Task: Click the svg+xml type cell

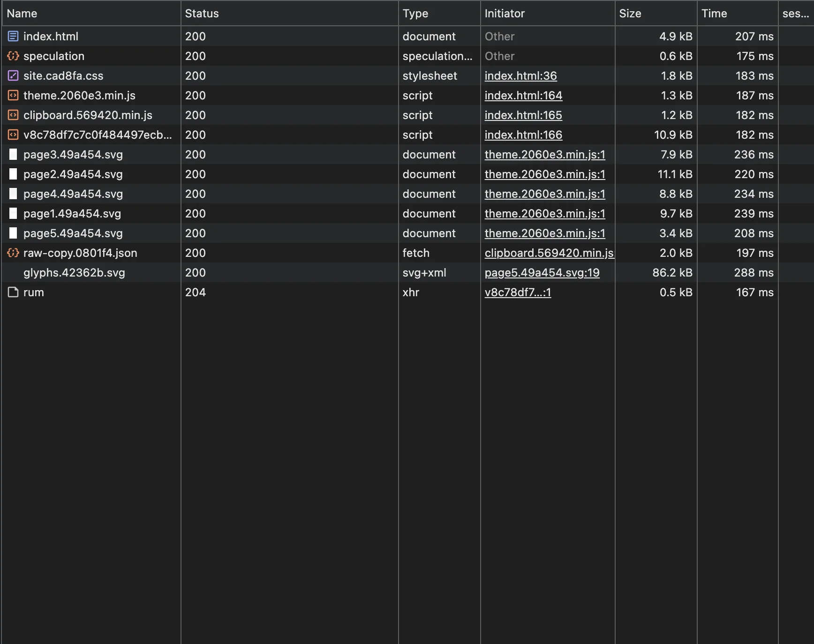Action: (x=424, y=272)
